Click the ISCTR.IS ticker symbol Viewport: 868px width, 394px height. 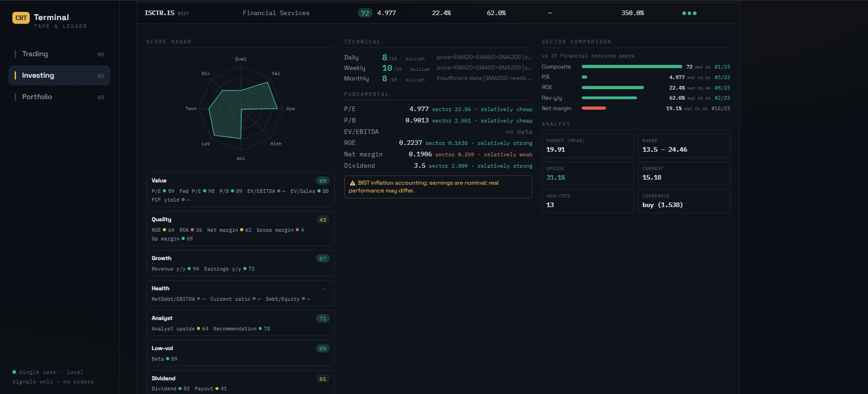click(x=159, y=13)
